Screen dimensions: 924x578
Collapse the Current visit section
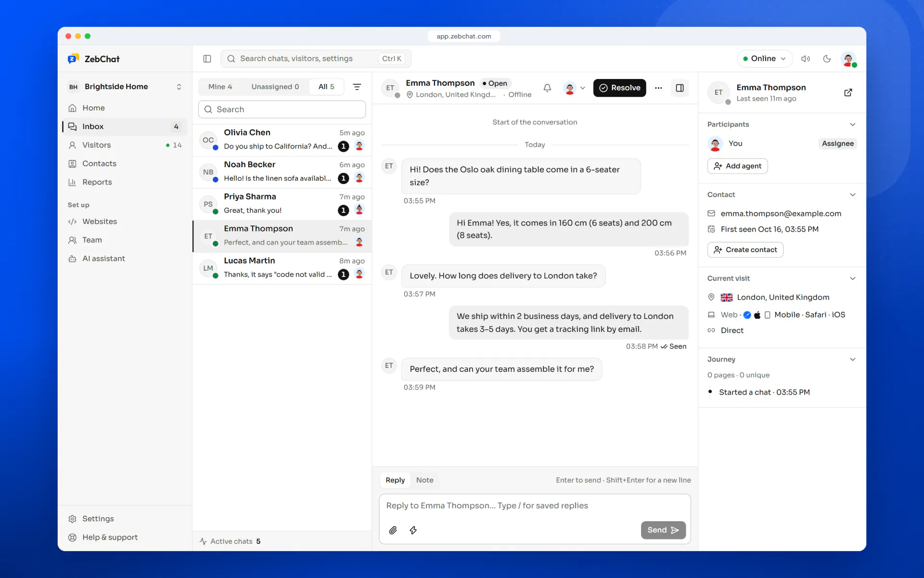[x=852, y=278]
